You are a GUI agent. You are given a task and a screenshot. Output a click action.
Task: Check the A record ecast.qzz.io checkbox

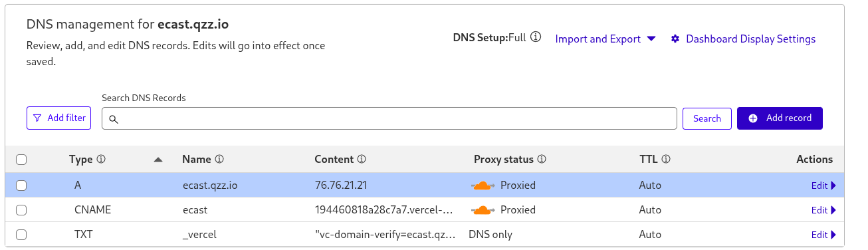point(21,186)
